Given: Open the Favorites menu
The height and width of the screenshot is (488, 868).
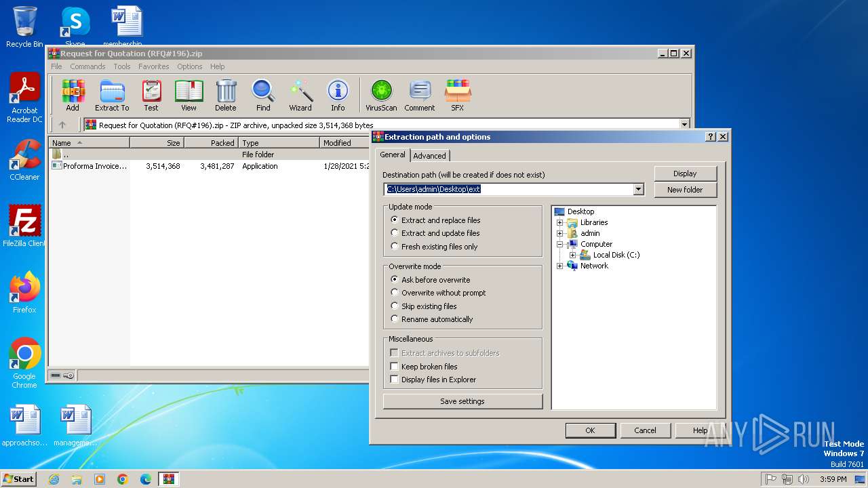Looking at the screenshot, I should point(154,66).
